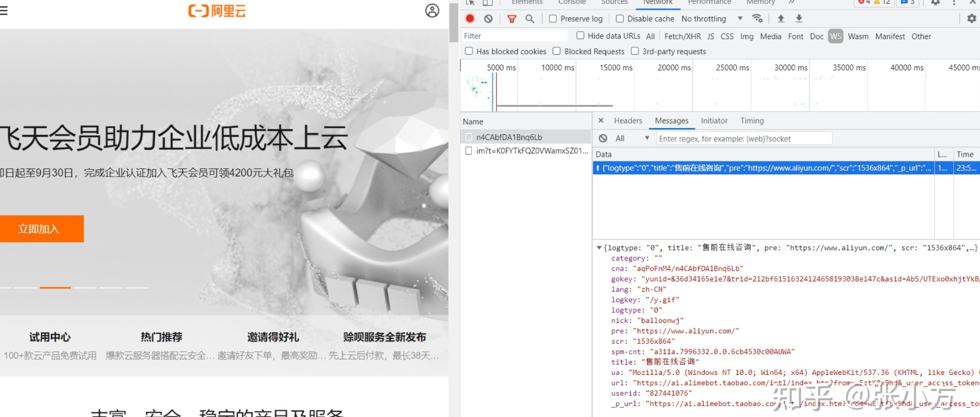Viewport: 980px width, 417px height.
Task: Open the All message type dropdown
Action: click(633, 138)
